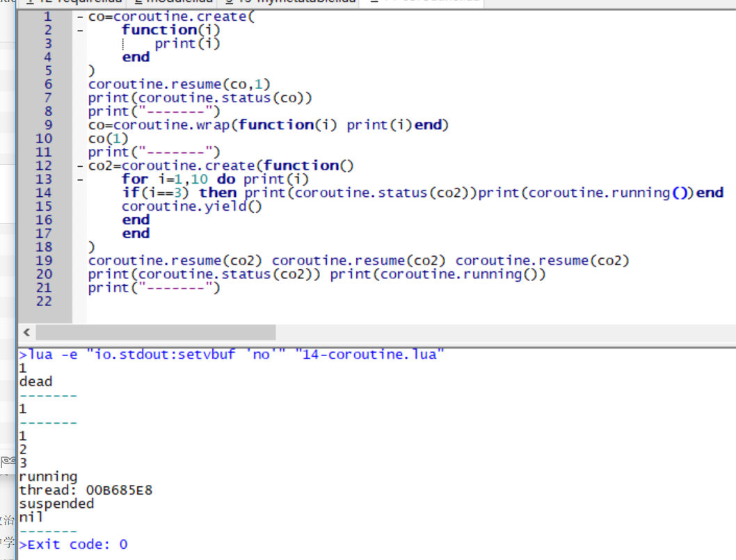Click 'coroutine.resume(co,1)' code line
The height and width of the screenshot is (560, 736).
pos(179,84)
